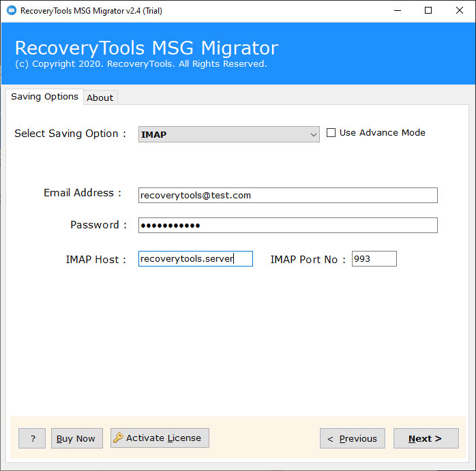
Task: Click the key icon on Activate License
Action: (118, 438)
